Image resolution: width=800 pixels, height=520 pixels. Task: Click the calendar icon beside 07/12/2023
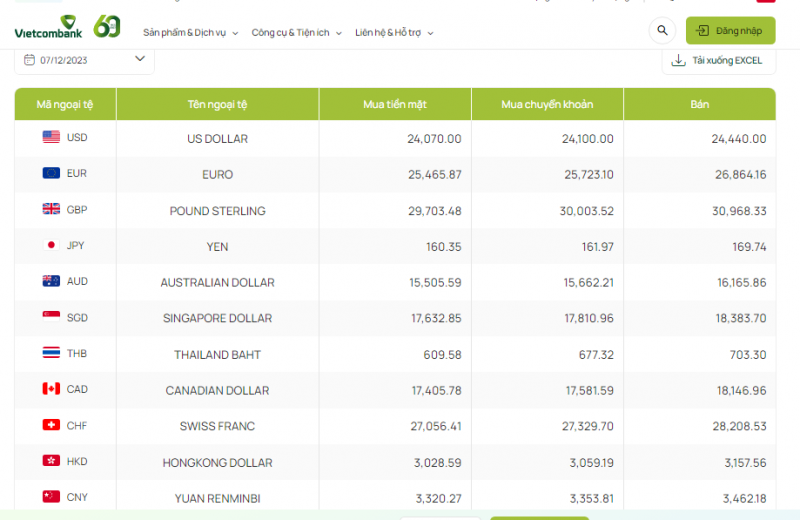(x=30, y=60)
